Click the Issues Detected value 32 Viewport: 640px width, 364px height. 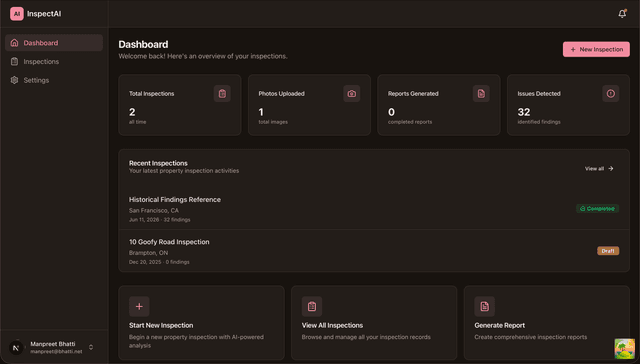coord(524,112)
